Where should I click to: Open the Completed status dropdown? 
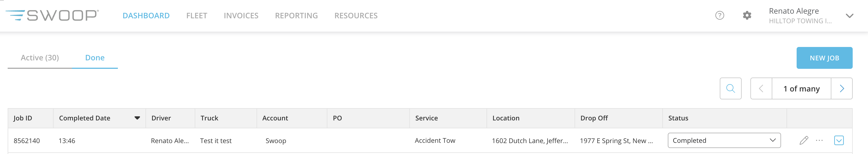(724, 141)
